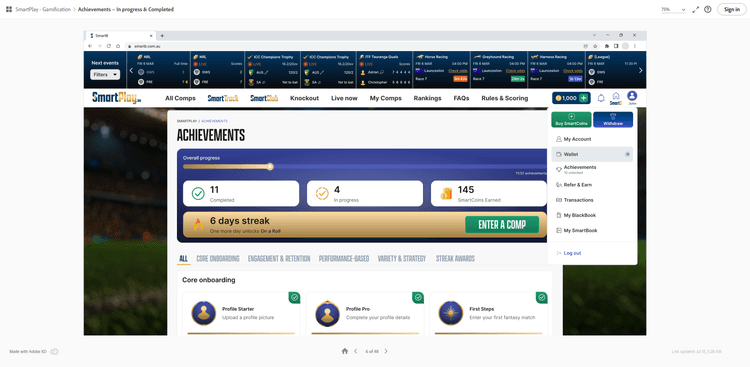Open the John profile avatar
The height and width of the screenshot is (367, 750).
(x=632, y=98)
